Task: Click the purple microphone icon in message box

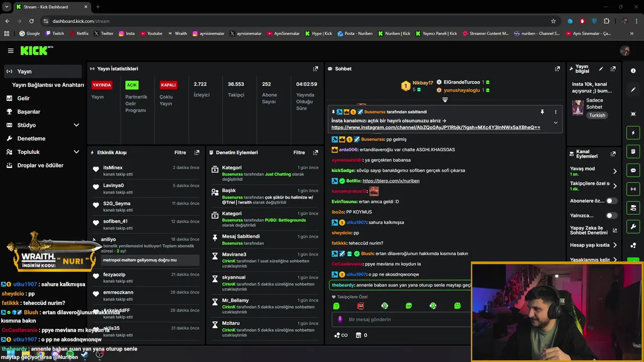Action: pyautogui.click(x=340, y=319)
